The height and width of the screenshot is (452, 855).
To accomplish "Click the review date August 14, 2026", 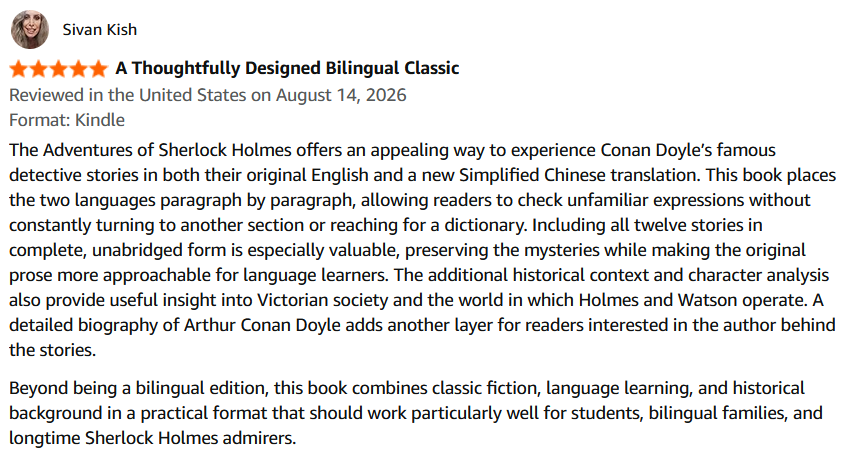I will pos(341,95).
